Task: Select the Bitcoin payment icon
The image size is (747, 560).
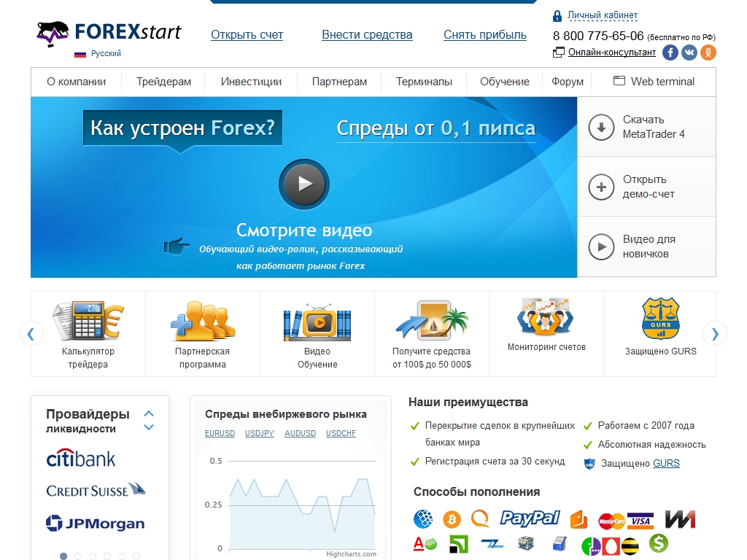Action: (452, 519)
